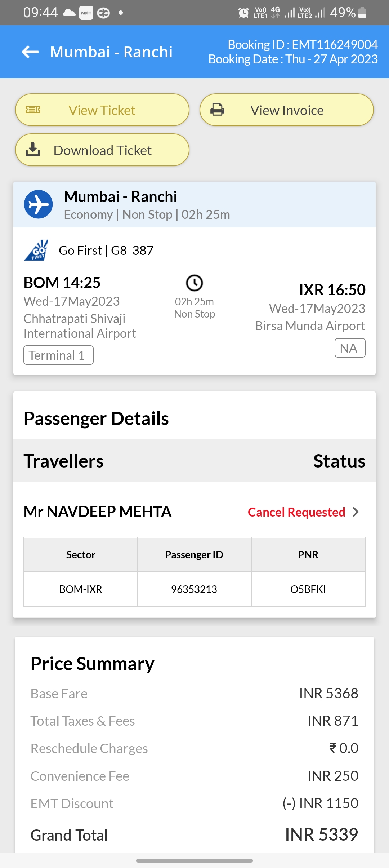Tap the Booking ID EMT116249004 text
Image resolution: width=389 pixels, height=868 pixels.
[x=303, y=45]
